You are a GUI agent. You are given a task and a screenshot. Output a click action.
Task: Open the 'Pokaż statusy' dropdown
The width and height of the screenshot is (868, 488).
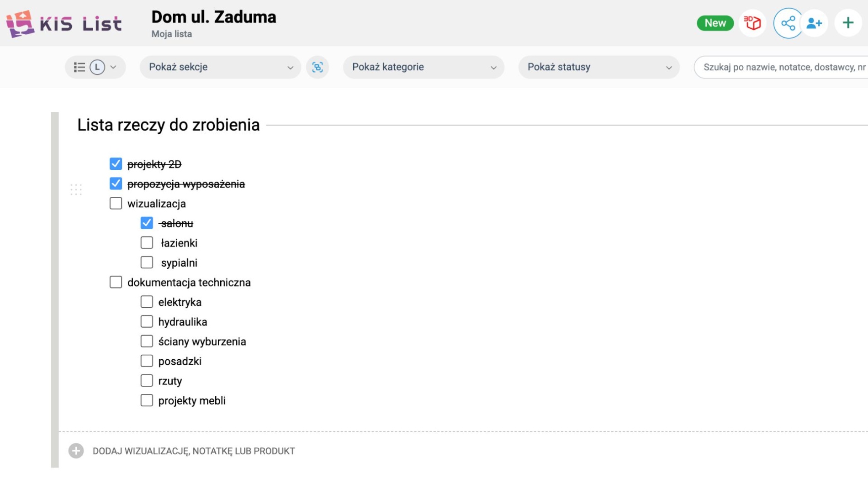598,67
